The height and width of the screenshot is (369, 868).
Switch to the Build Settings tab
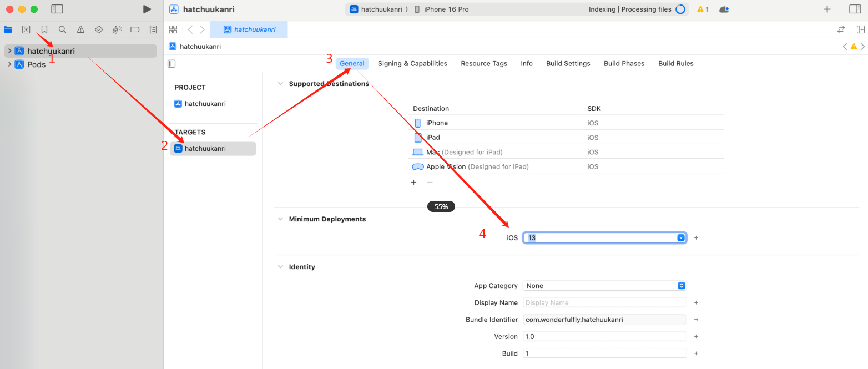coord(568,64)
